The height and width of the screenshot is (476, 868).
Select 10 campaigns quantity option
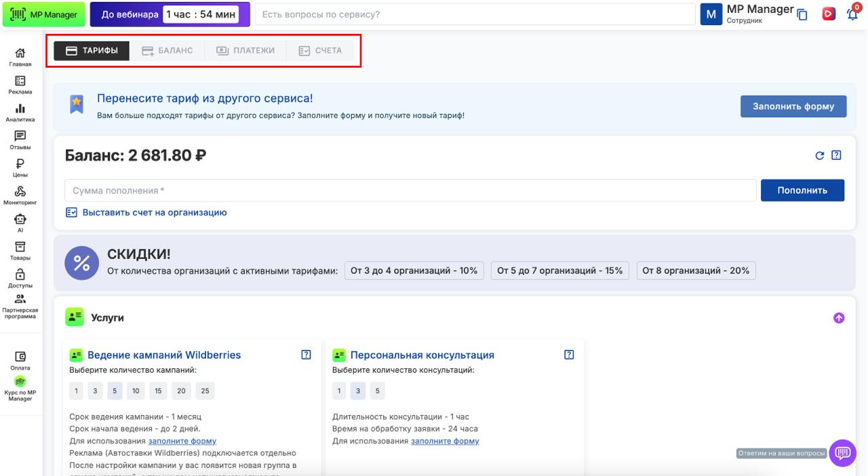point(136,391)
